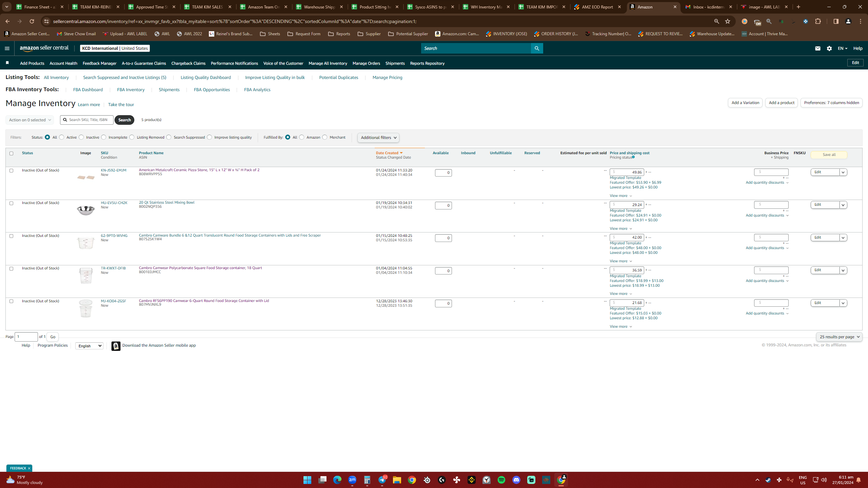
Task: Select Fulfilled By Amazon radio option
Action: click(x=301, y=137)
